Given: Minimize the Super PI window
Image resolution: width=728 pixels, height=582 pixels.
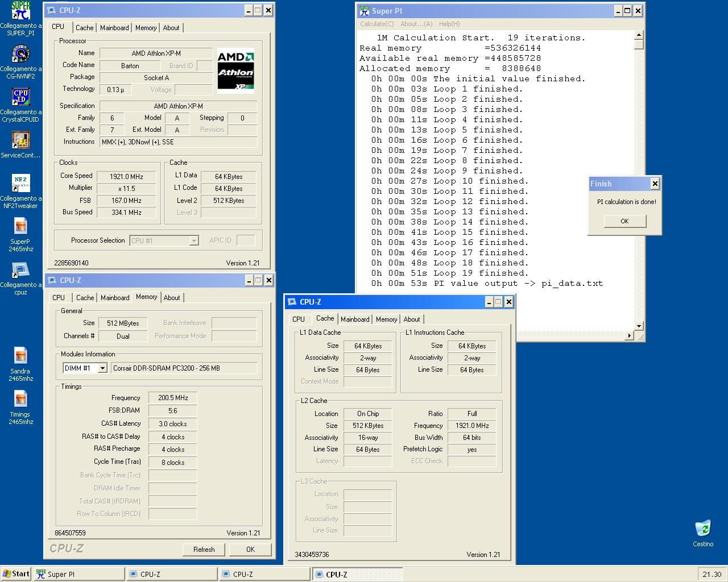Looking at the screenshot, I should (x=618, y=11).
